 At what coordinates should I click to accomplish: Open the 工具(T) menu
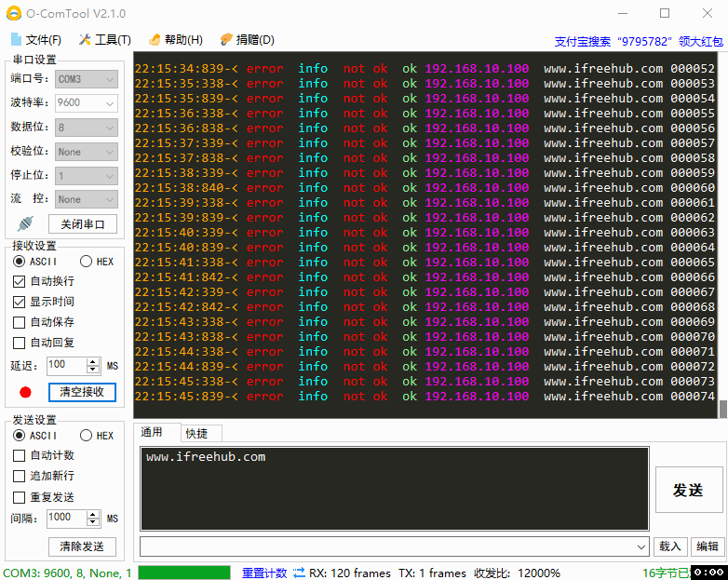[x=113, y=40]
